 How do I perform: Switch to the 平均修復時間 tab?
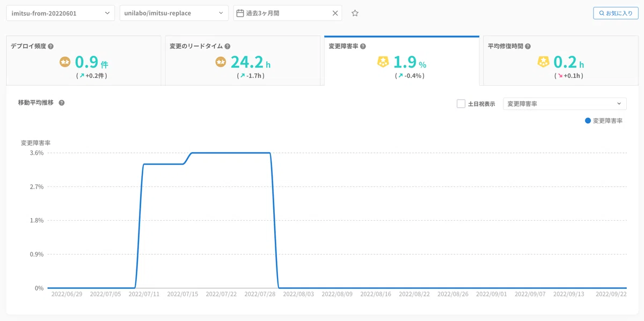point(560,61)
